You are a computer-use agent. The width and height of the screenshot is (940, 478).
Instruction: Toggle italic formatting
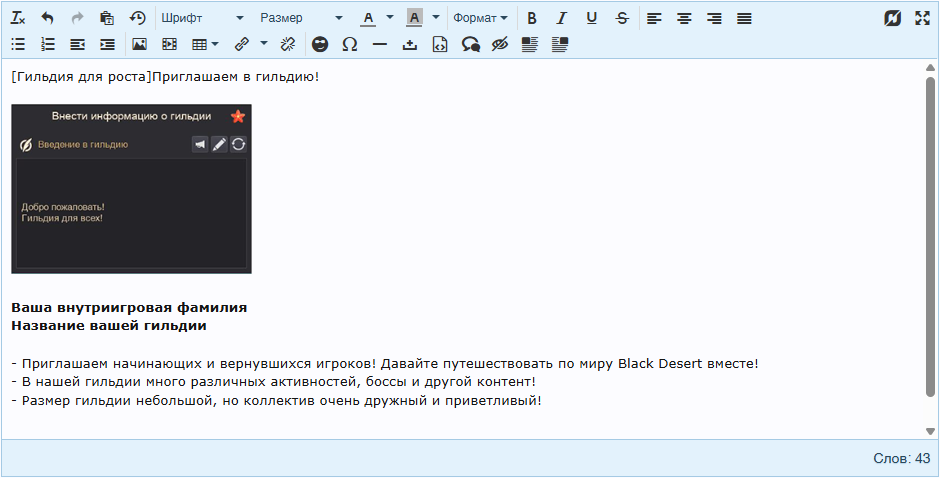[562, 18]
